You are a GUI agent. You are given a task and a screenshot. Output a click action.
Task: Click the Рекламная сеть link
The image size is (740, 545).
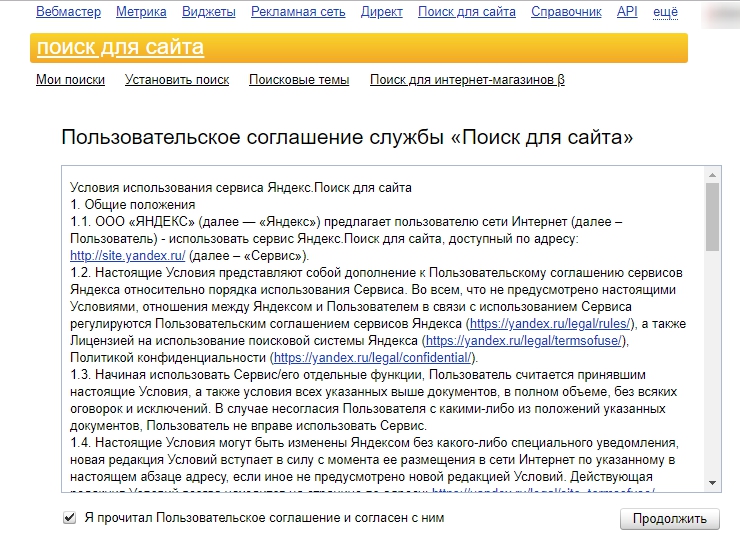click(x=298, y=12)
